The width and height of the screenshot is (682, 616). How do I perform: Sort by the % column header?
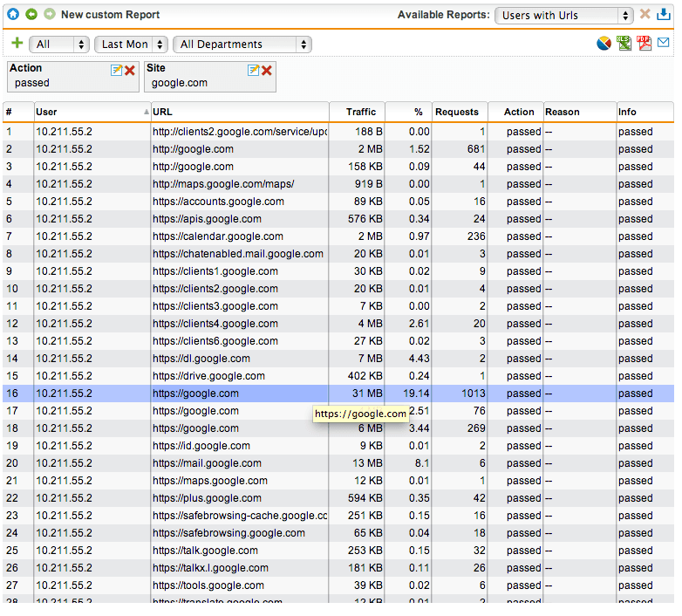click(x=408, y=112)
